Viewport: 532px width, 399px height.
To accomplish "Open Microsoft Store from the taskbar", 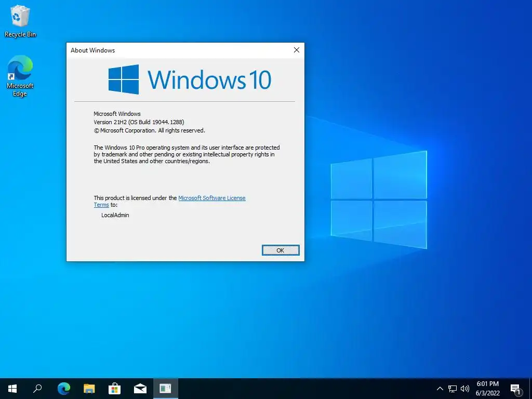I will [115, 389].
